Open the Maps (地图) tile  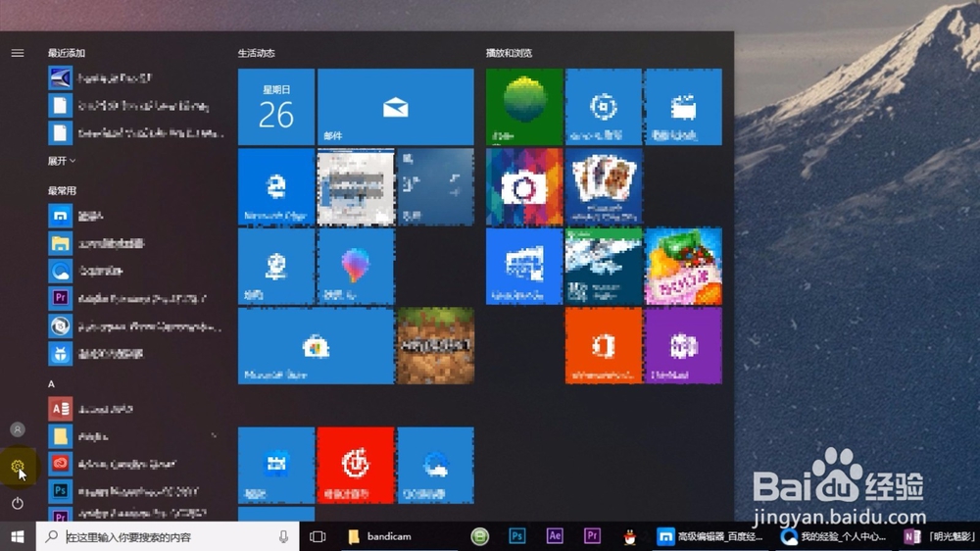pos(276,267)
